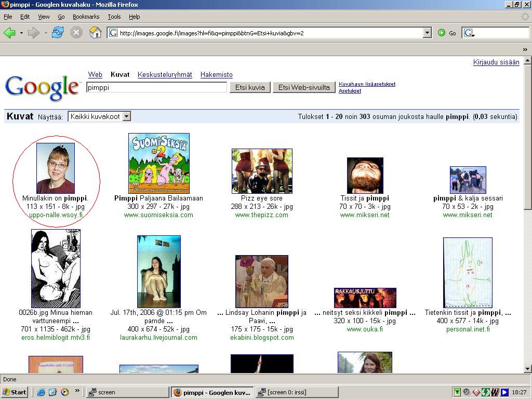The width and height of the screenshot is (532, 399).
Task: Click the pimppi search input field
Action: (156, 87)
